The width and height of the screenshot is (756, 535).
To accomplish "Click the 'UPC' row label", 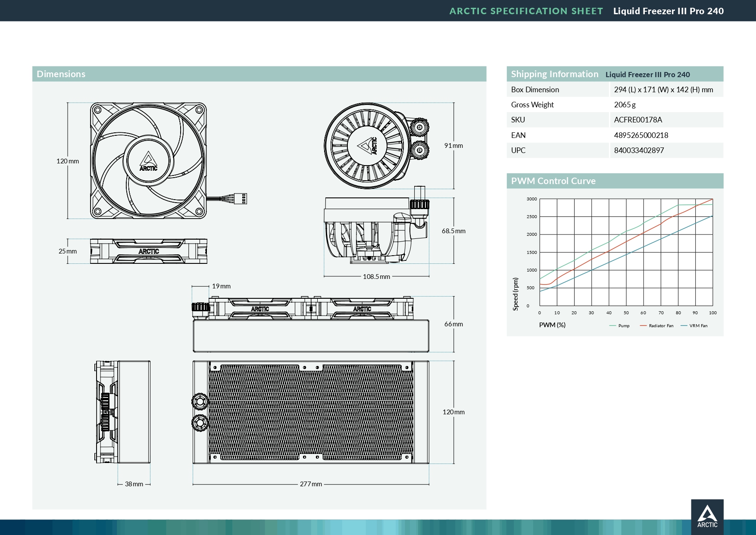I will (x=518, y=150).
